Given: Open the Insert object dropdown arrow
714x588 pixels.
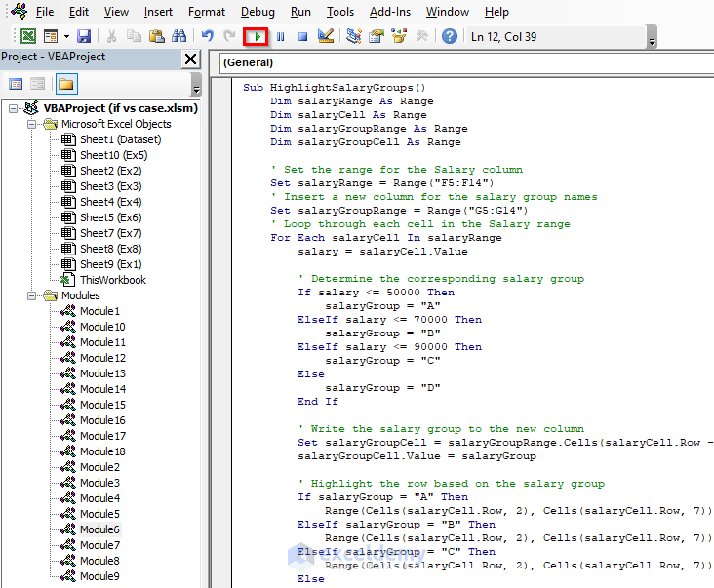Looking at the screenshot, I should coord(66,36).
